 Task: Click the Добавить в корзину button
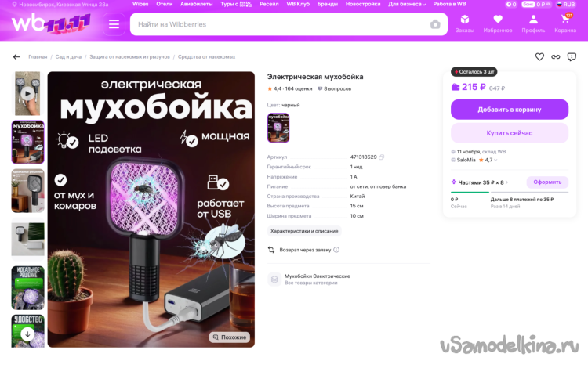tap(510, 110)
